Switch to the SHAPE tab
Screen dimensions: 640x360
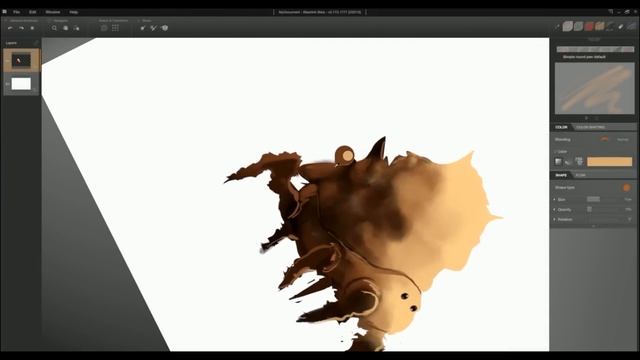pyautogui.click(x=561, y=175)
